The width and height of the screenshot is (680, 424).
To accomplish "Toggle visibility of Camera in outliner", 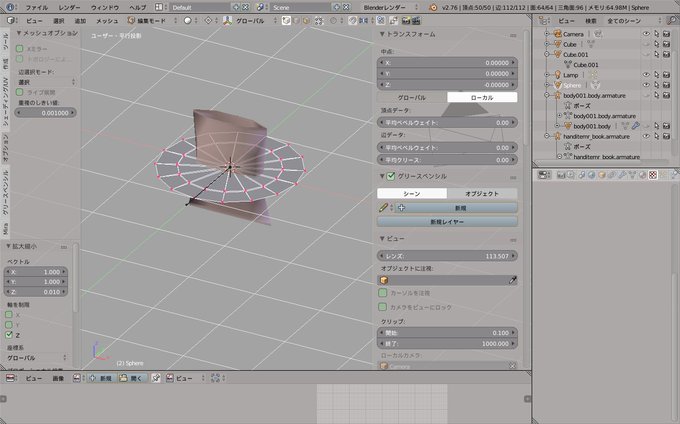I will pyautogui.click(x=646, y=34).
